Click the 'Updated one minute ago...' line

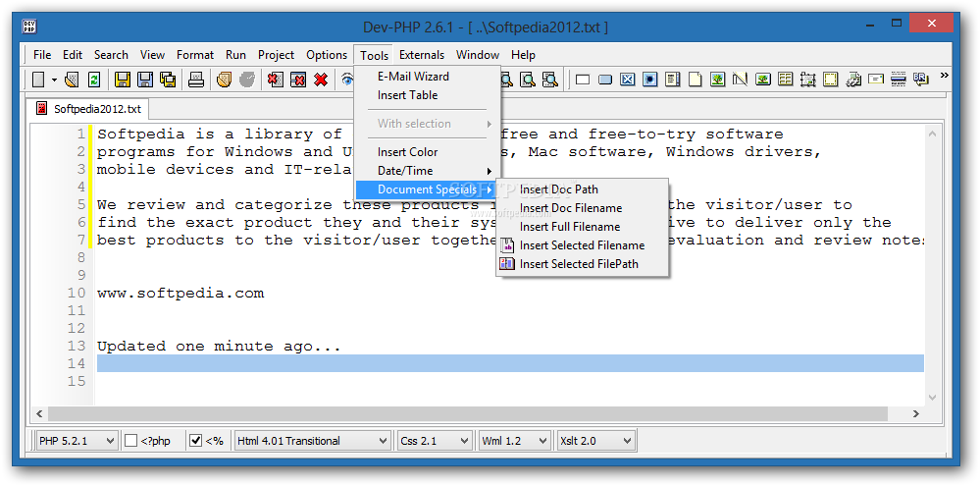coord(219,347)
